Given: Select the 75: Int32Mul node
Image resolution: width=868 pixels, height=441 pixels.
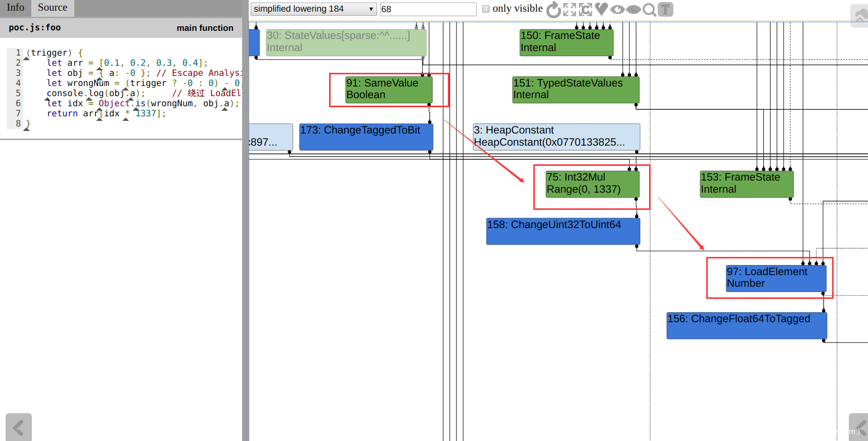Looking at the screenshot, I should [x=592, y=184].
